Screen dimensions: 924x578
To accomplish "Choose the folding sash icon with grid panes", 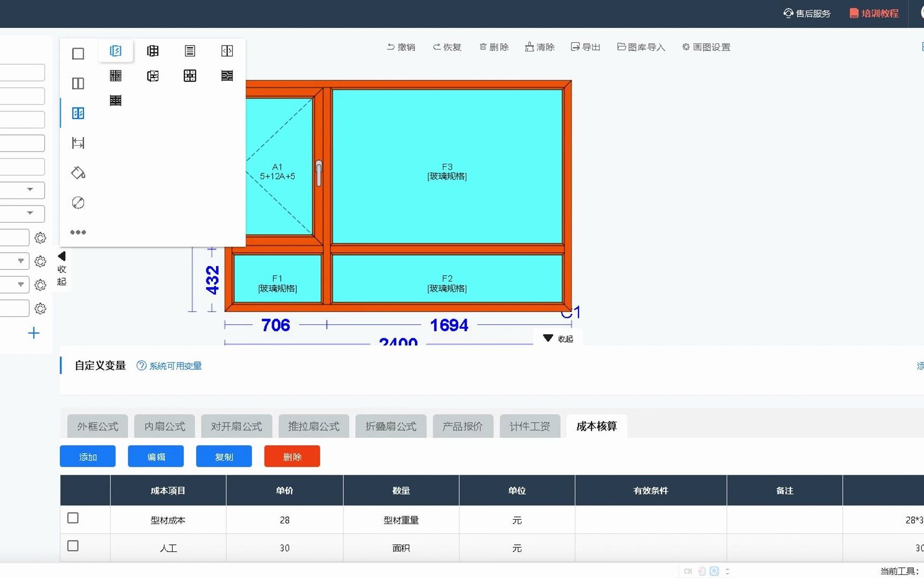I will (x=153, y=51).
